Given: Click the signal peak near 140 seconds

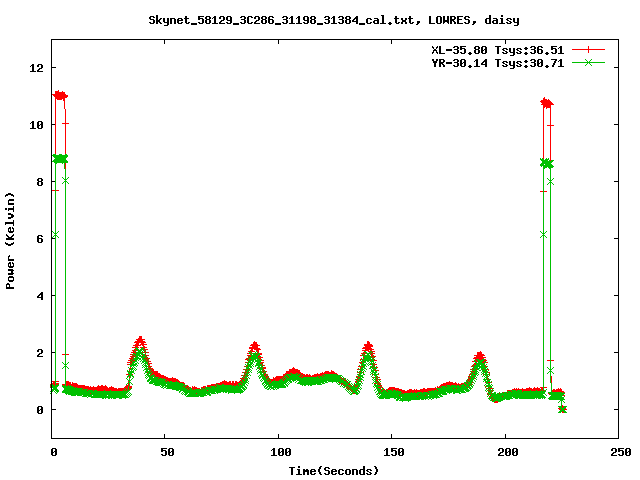Looking at the screenshot, I should tap(368, 346).
